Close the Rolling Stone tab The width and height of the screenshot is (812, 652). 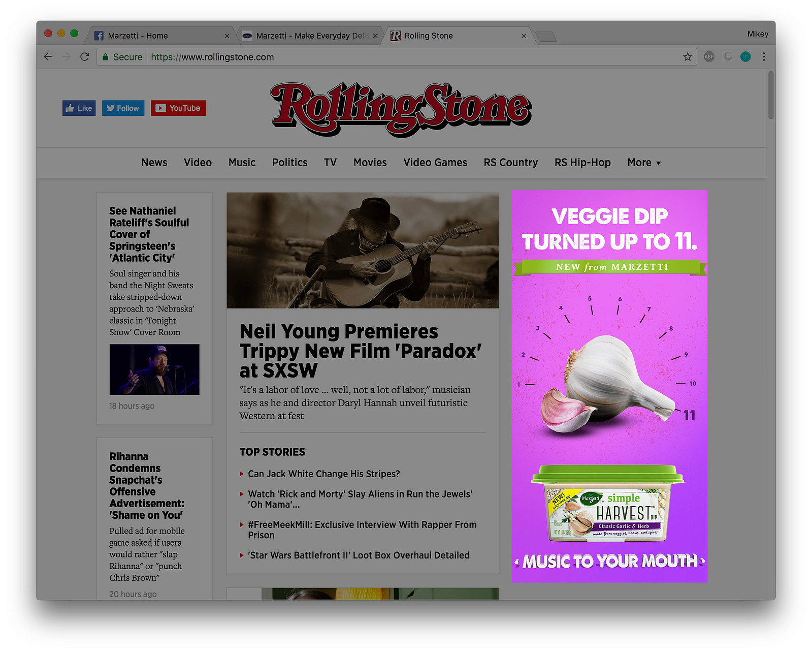524,36
